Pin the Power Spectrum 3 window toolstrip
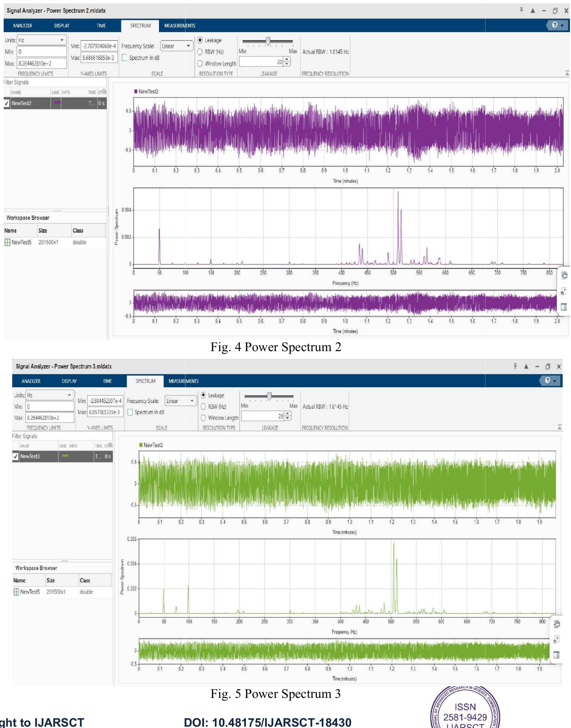 (516, 367)
